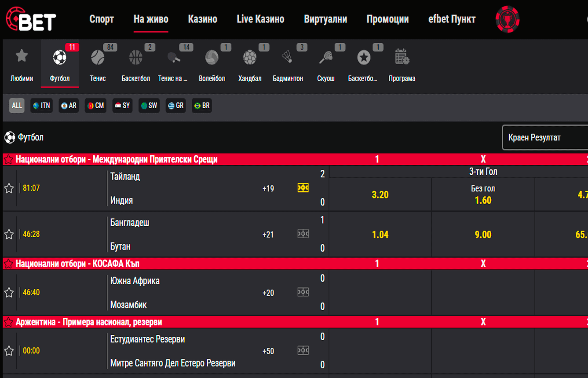Filter by SW country flag
The width and height of the screenshot is (588, 378).
click(149, 106)
